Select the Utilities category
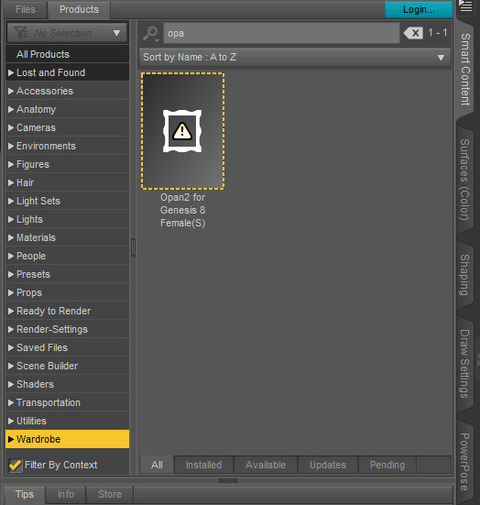The width and height of the screenshot is (480, 505). (x=67, y=421)
